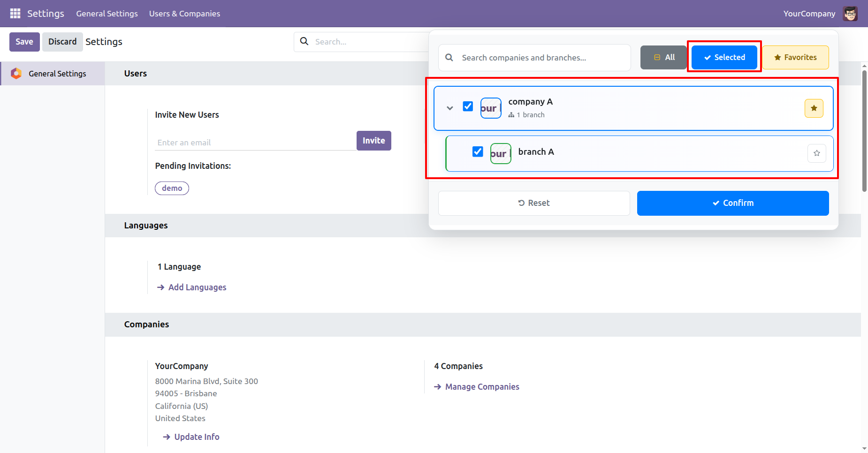The height and width of the screenshot is (453, 868).
Task: Mark branch A as favorite via star
Action: click(x=816, y=153)
